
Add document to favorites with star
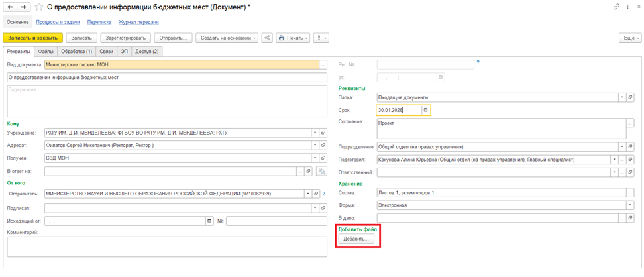pyautogui.click(x=39, y=7)
